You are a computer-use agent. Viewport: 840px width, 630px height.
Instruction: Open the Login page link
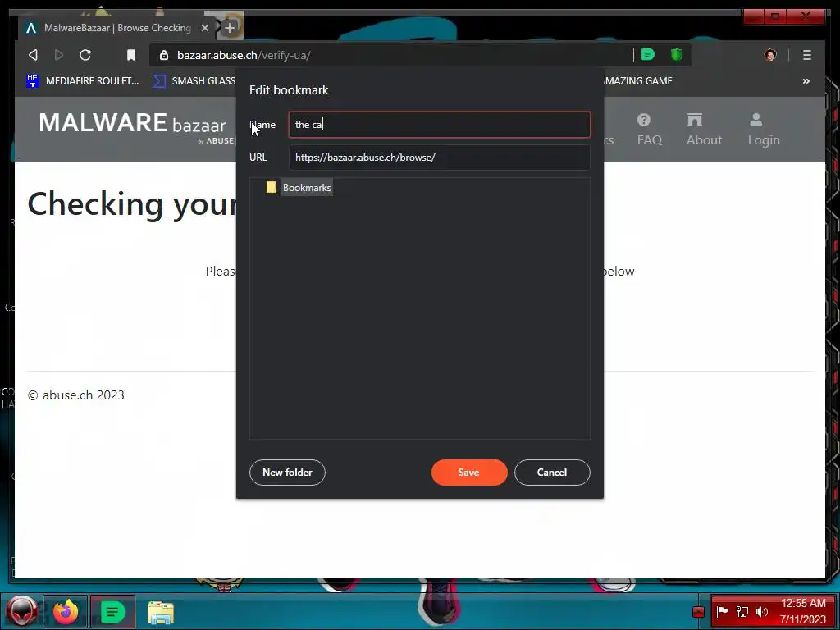coord(764,130)
